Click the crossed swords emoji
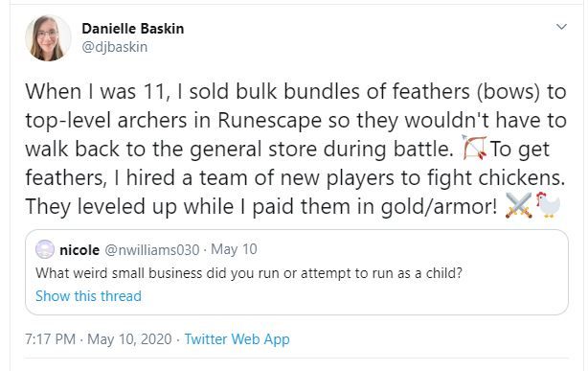The height and width of the screenshot is (371, 588). [x=519, y=205]
